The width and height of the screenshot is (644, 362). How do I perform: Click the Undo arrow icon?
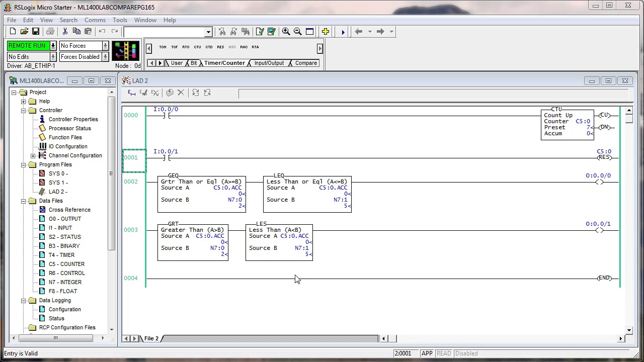click(x=102, y=32)
